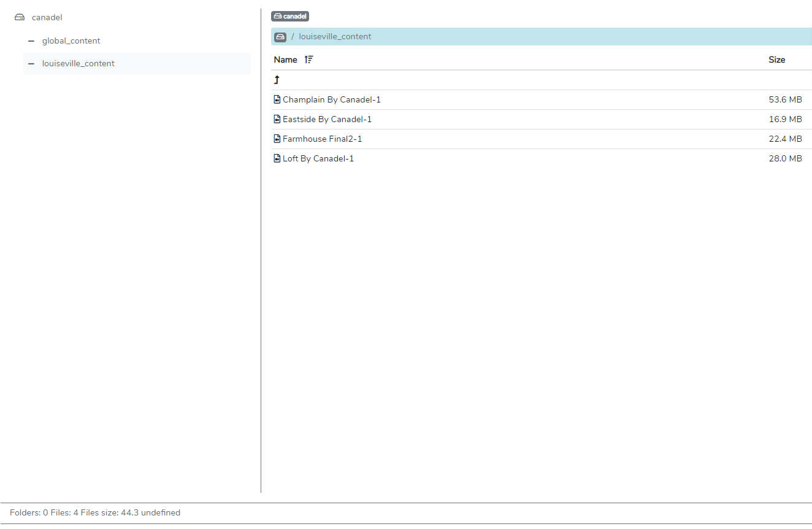Collapse the louiseville_content tree node
The width and height of the screenshot is (812, 529).
point(31,63)
